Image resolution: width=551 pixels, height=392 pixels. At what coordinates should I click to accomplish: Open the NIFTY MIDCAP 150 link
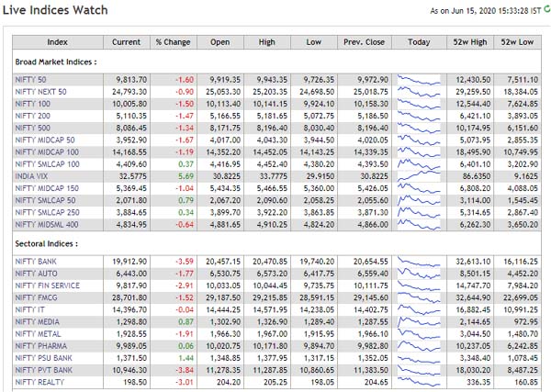click(47, 188)
